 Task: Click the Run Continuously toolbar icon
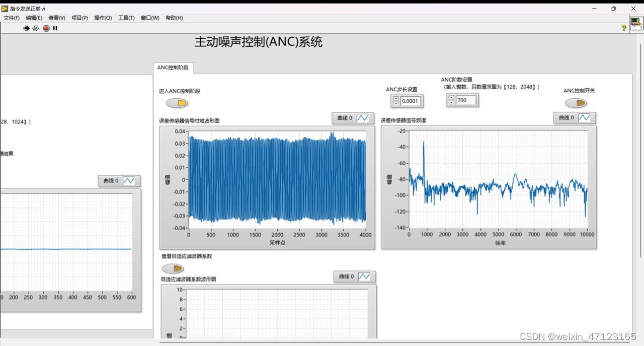click(x=35, y=28)
